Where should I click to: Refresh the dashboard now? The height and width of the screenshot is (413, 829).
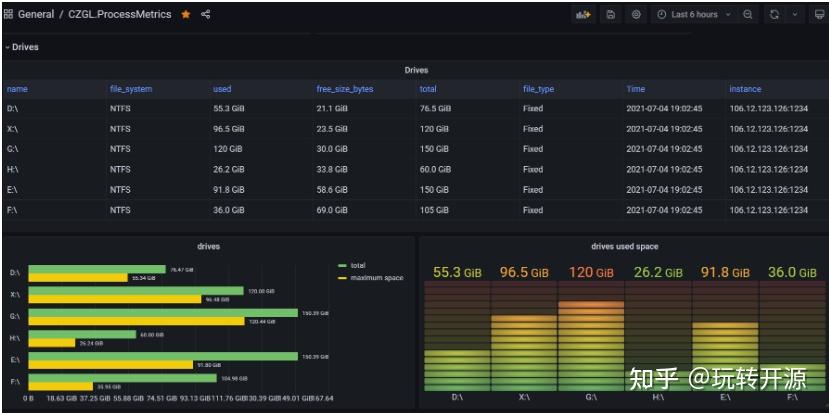tap(774, 15)
